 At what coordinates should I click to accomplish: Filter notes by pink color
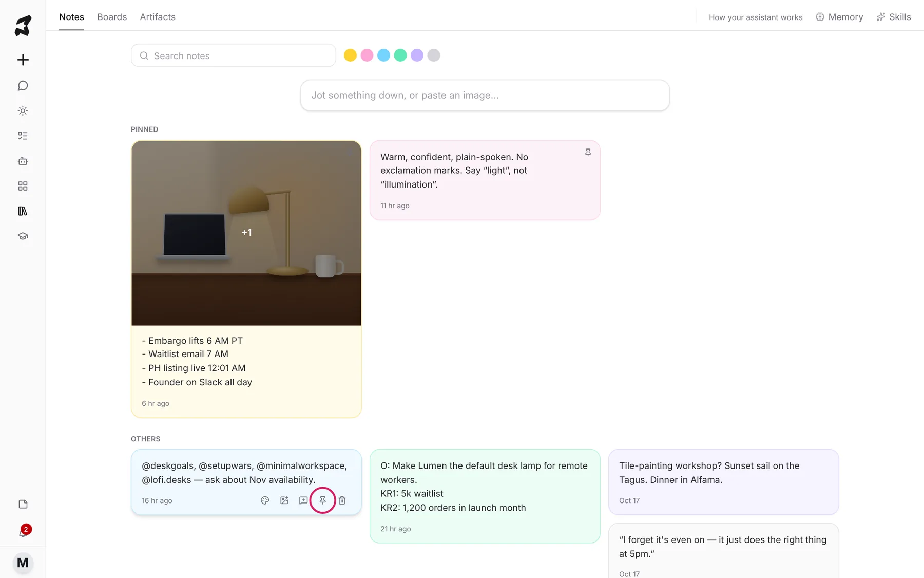click(367, 55)
